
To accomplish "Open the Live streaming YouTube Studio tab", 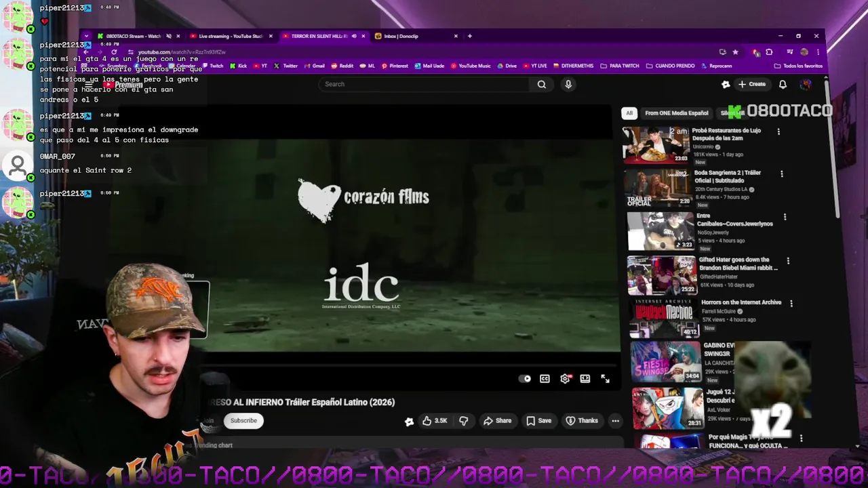I will [x=231, y=36].
